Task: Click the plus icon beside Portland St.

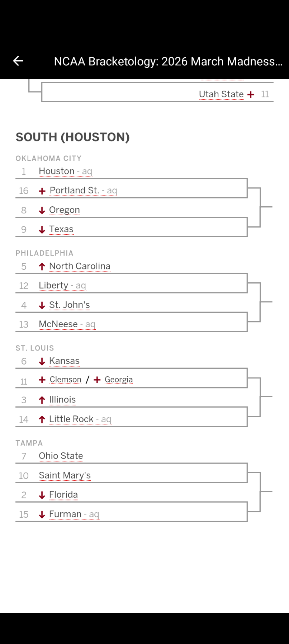Action: pyautogui.click(x=42, y=191)
